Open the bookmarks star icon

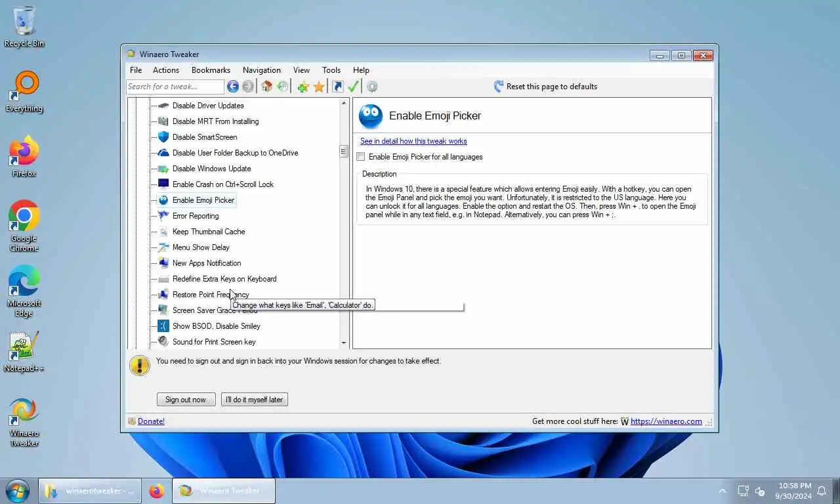click(x=319, y=87)
